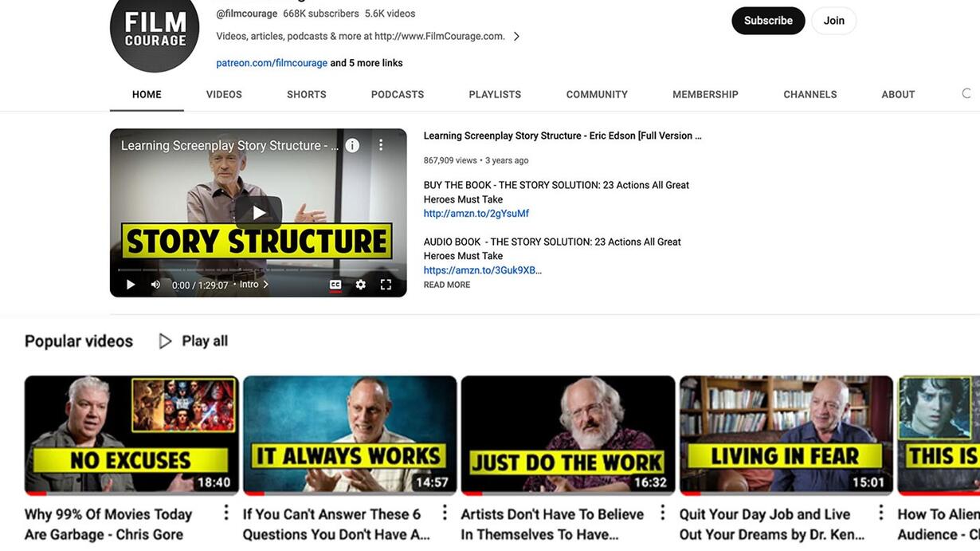Expand the description with READ MORE
The image size is (980, 551).
pos(447,285)
